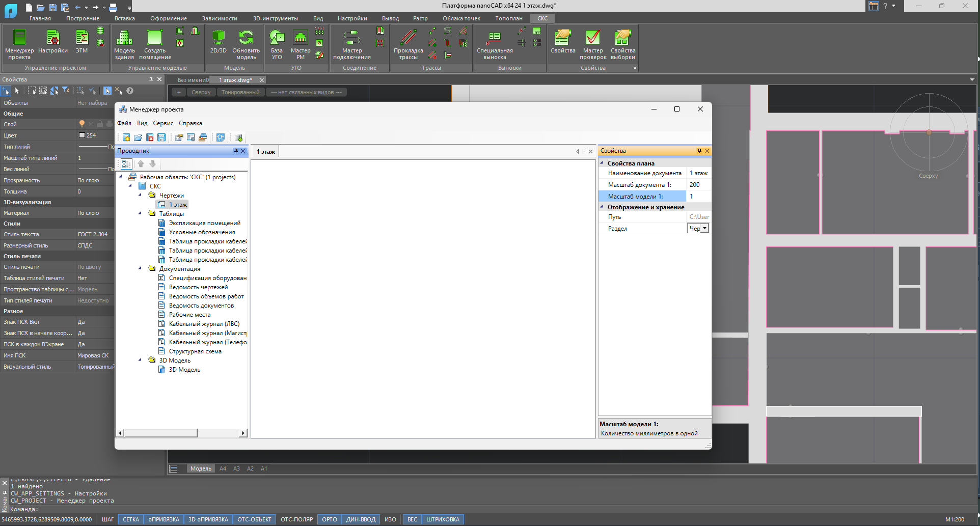Open the Сервис menu in project manager
This screenshot has height=526, width=980.
pos(163,123)
